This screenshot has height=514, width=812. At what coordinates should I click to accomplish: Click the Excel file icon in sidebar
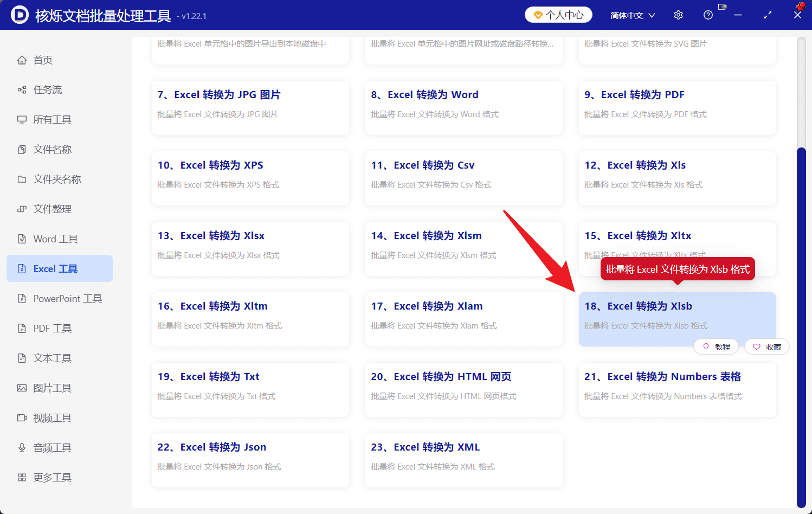click(22, 269)
